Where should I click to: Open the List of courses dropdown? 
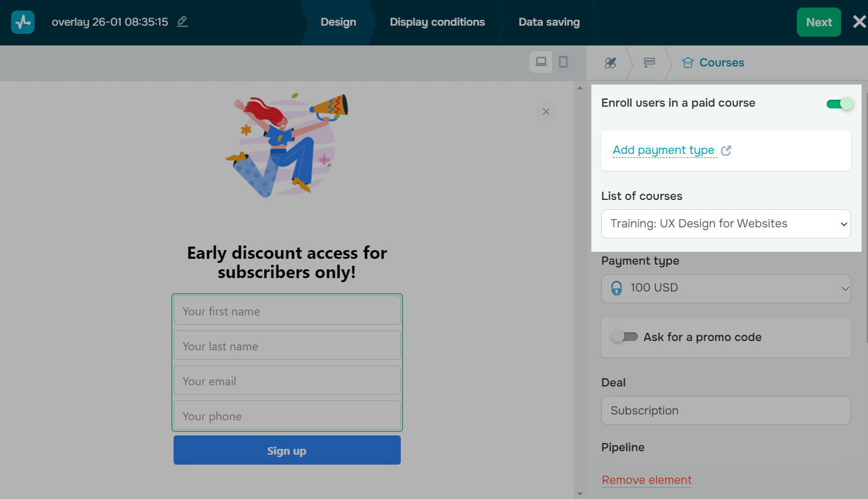pyautogui.click(x=726, y=224)
